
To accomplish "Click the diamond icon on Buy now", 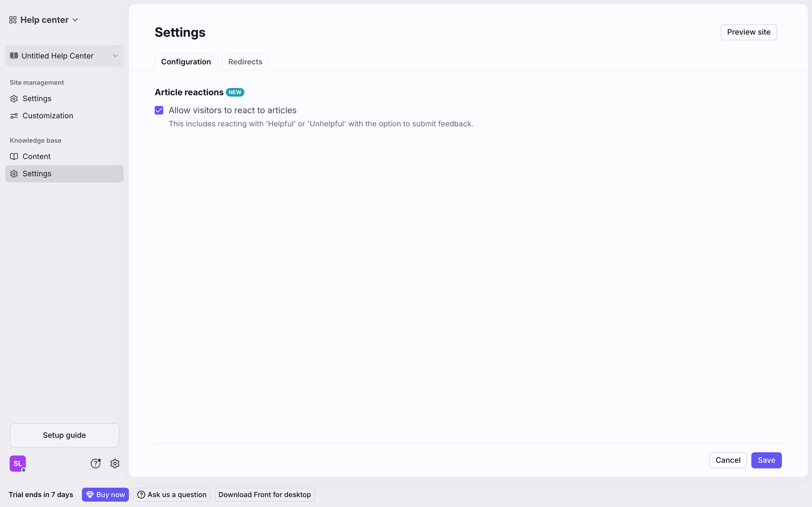I will (x=90, y=495).
